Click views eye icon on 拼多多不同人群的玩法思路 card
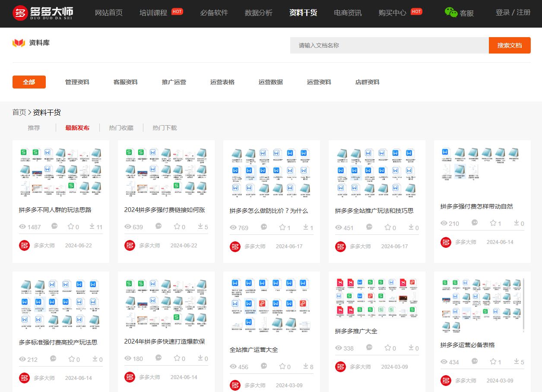Viewport: 542px width, 392px height. tap(23, 227)
